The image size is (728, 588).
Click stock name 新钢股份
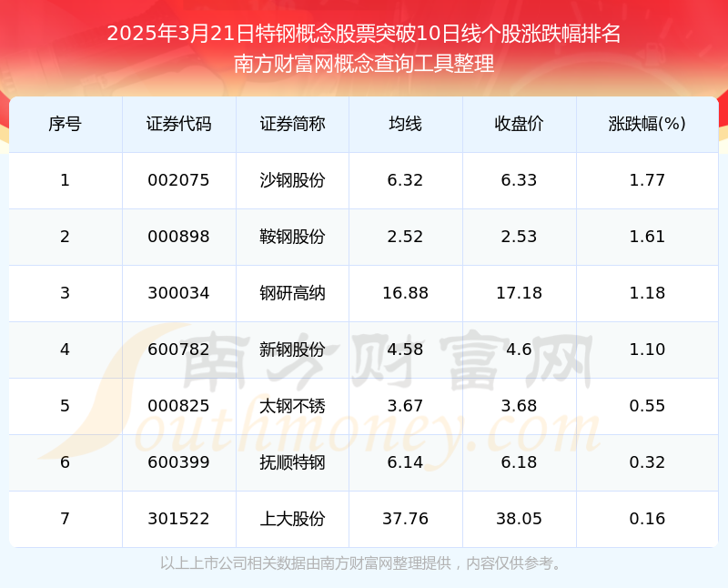(292, 350)
